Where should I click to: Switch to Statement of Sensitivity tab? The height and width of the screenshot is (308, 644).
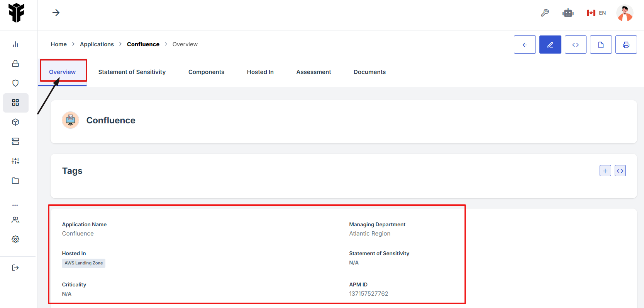point(132,72)
